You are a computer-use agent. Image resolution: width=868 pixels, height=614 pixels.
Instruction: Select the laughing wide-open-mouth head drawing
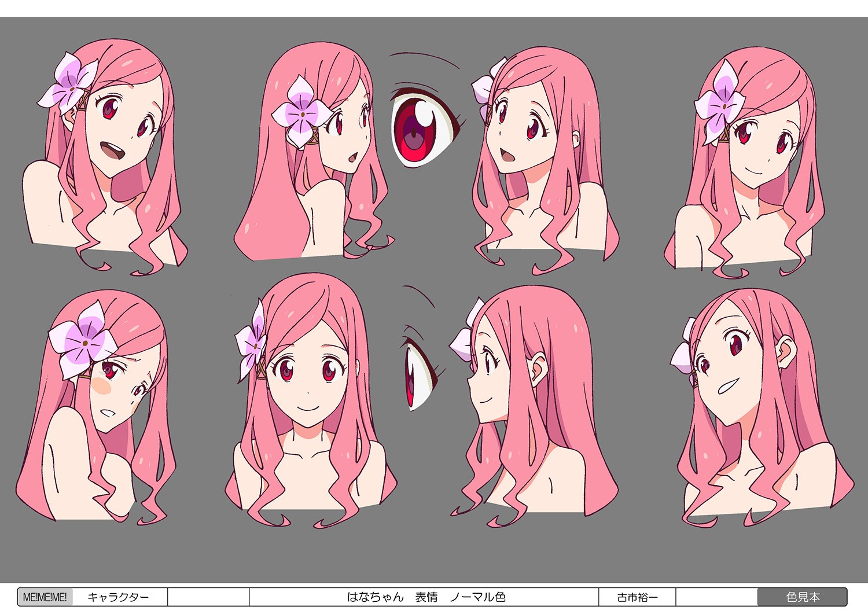(104, 156)
